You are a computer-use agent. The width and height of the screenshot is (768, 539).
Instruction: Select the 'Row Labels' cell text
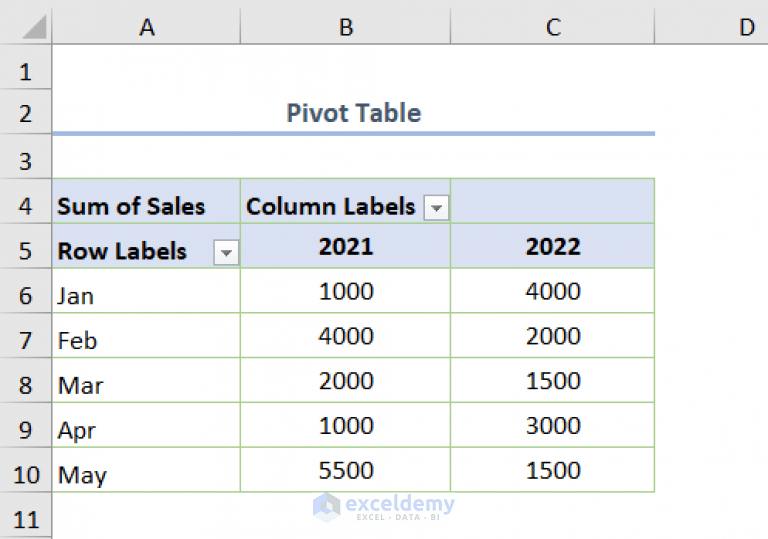(122, 251)
